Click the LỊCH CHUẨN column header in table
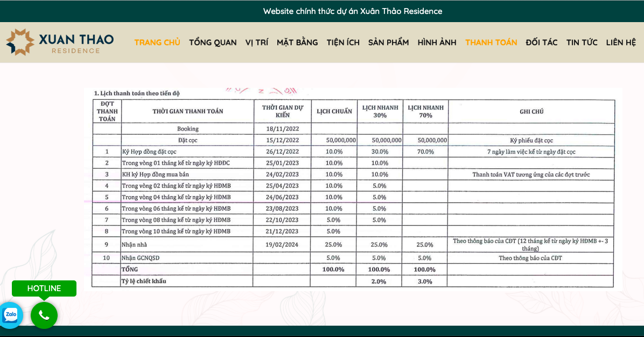The image size is (644, 337). pos(334,112)
